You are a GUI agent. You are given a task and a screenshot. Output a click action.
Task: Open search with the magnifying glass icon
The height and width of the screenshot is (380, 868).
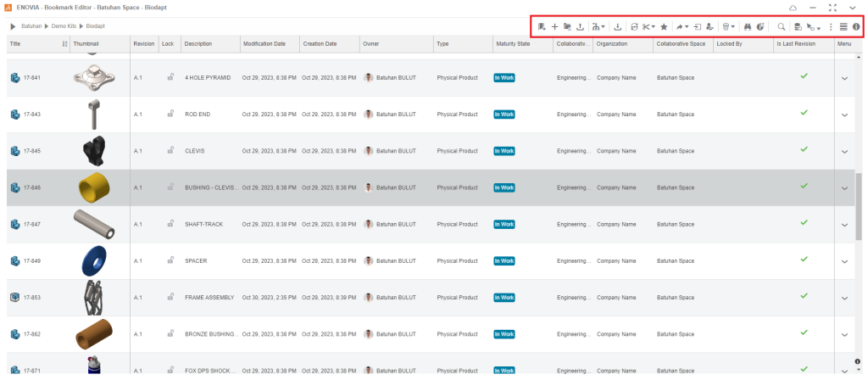tap(782, 26)
